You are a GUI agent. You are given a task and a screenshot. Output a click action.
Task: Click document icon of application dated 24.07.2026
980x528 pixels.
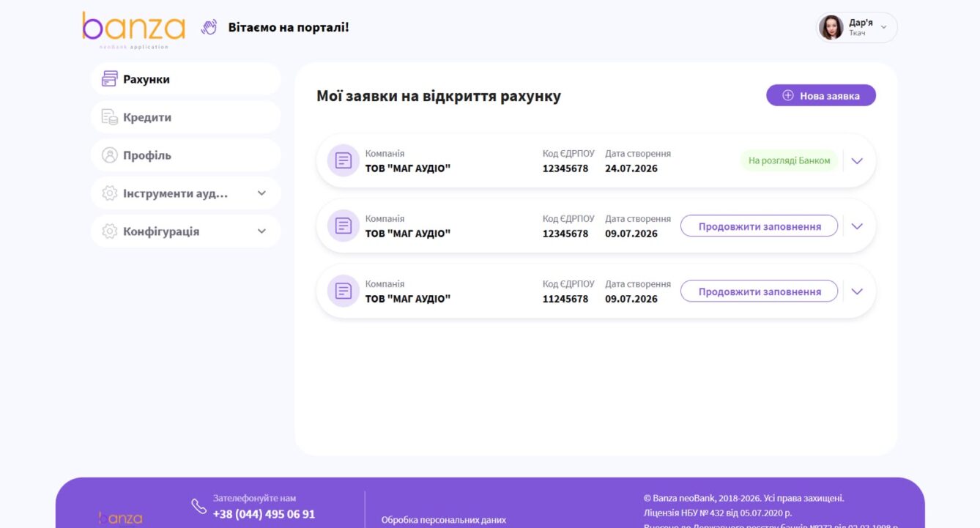(x=344, y=160)
